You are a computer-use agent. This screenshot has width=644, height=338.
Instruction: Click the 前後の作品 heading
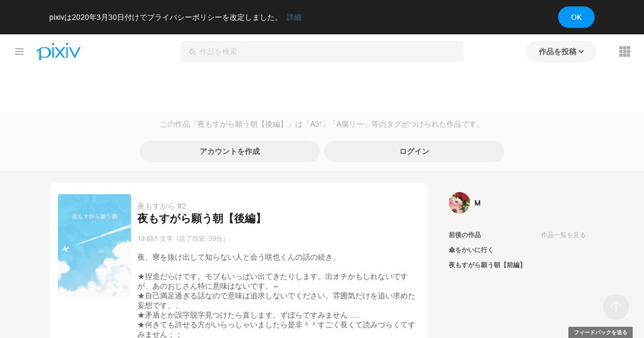click(x=465, y=235)
